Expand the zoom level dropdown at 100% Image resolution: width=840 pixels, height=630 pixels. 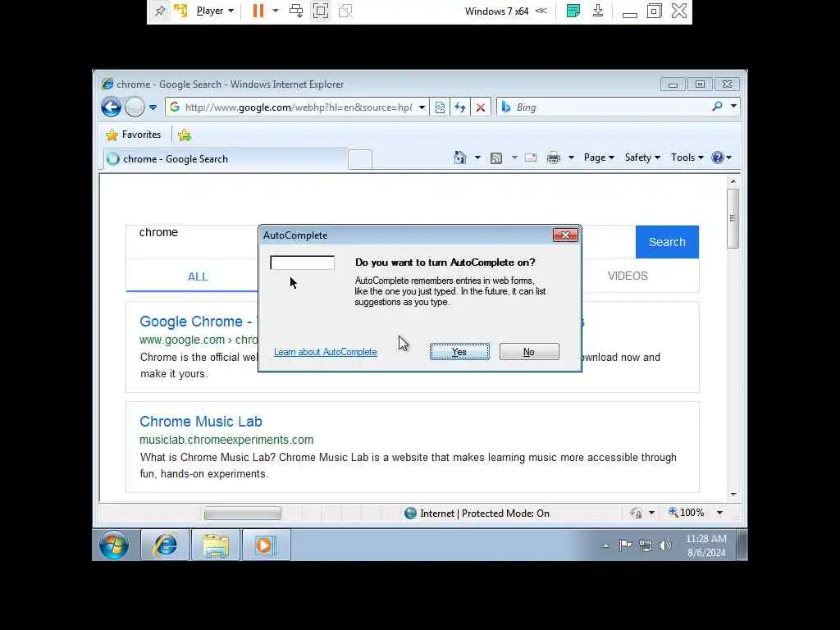tap(719, 514)
